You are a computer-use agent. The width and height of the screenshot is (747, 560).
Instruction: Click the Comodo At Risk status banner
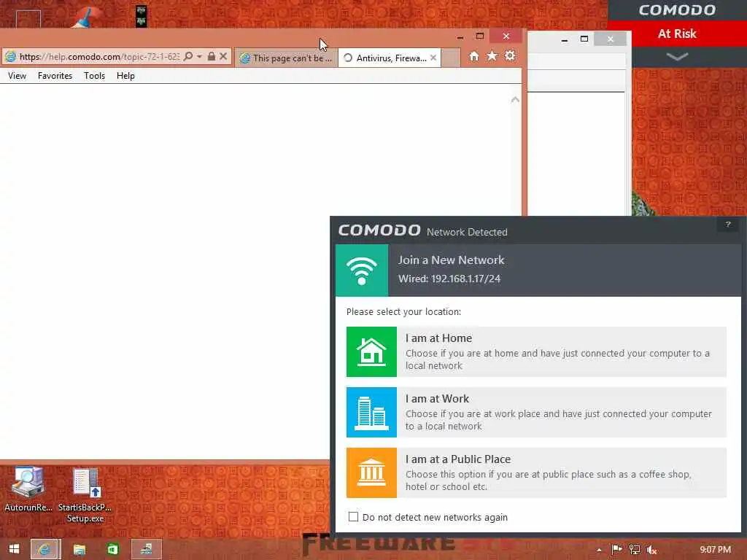coord(677,34)
